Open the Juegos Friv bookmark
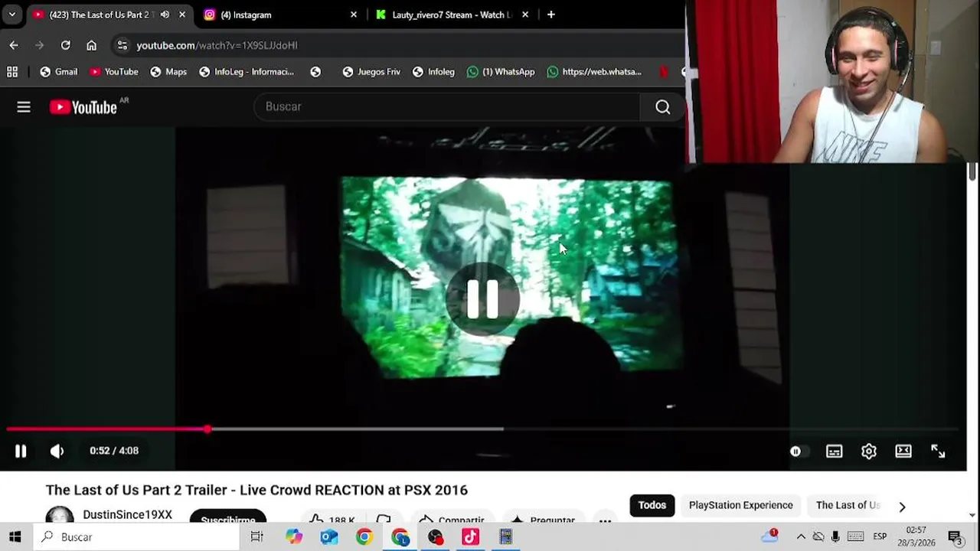The width and height of the screenshot is (980, 551). (x=371, y=72)
